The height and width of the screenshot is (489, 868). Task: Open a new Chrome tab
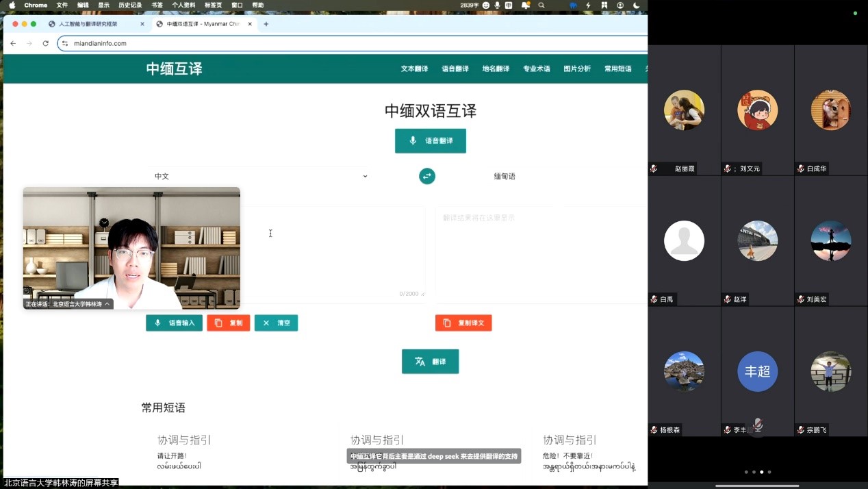pos(266,24)
